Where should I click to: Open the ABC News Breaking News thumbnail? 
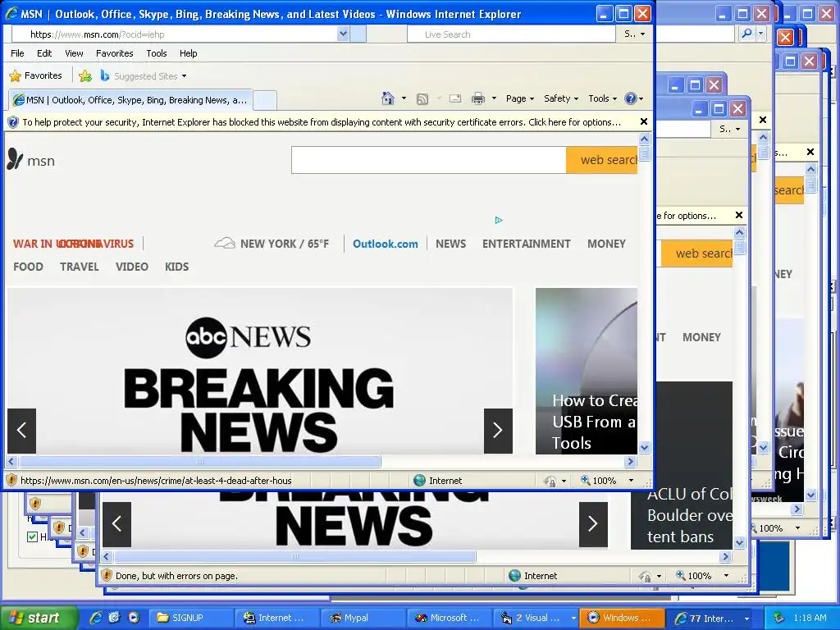click(x=260, y=371)
